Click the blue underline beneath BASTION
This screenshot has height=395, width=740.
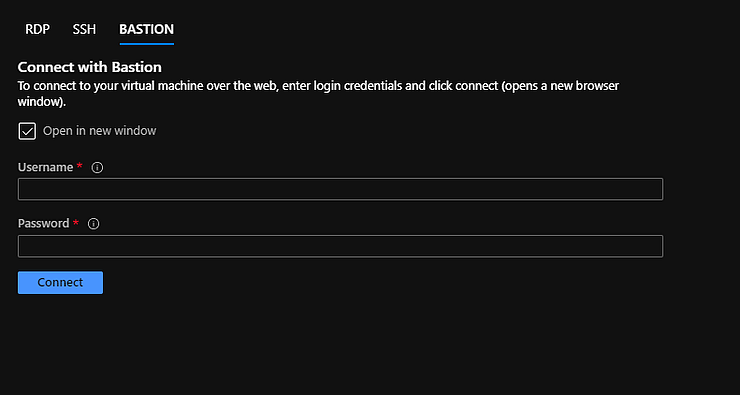click(x=147, y=44)
